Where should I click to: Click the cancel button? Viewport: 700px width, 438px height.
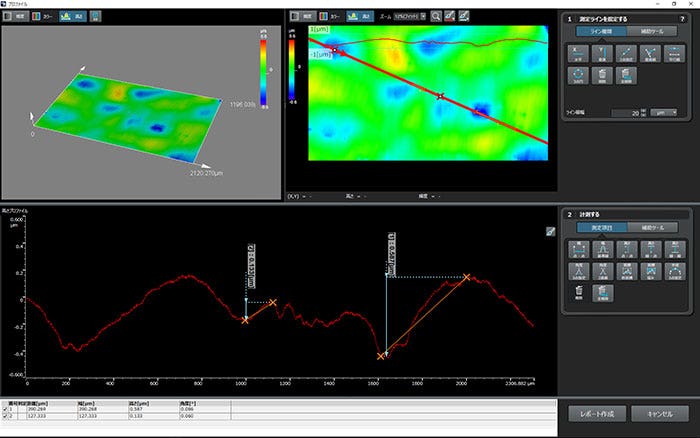(659, 413)
